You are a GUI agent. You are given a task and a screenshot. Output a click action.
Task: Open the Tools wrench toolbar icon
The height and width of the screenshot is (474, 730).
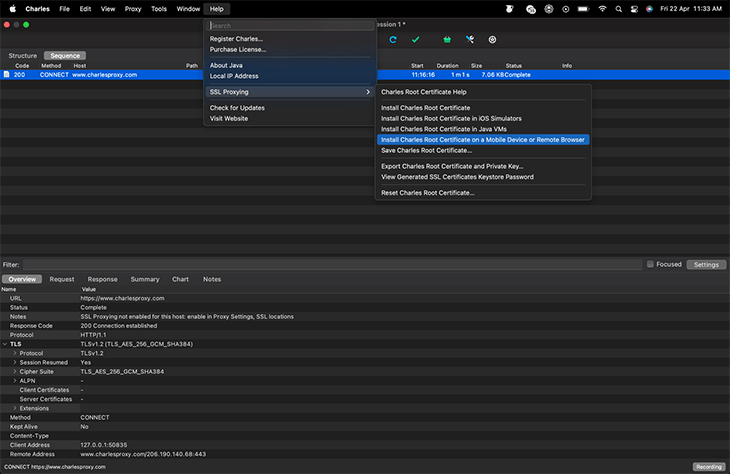[x=468, y=40]
